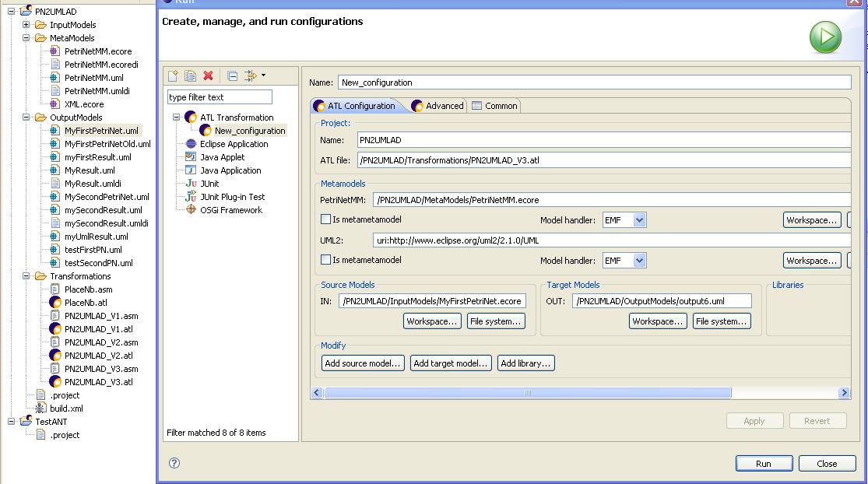The image size is (868, 484).
Task: Click the Collapse All icon in toolbar
Action: (x=232, y=75)
